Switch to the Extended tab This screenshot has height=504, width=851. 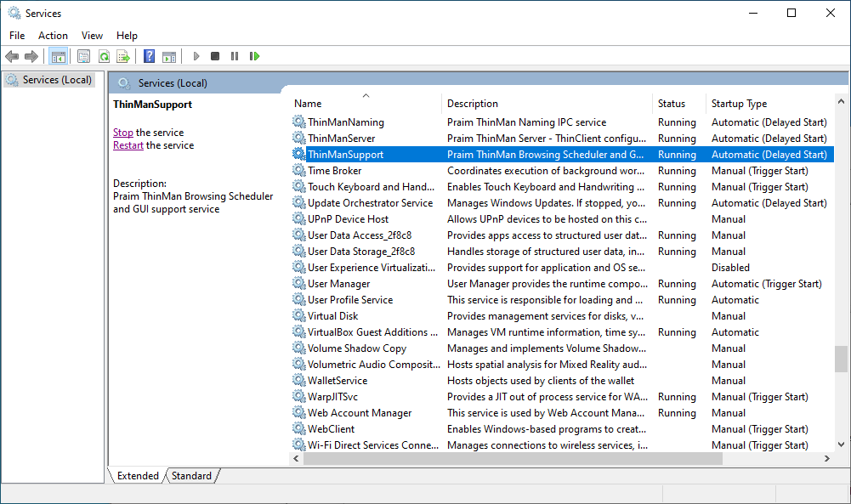[x=138, y=476]
